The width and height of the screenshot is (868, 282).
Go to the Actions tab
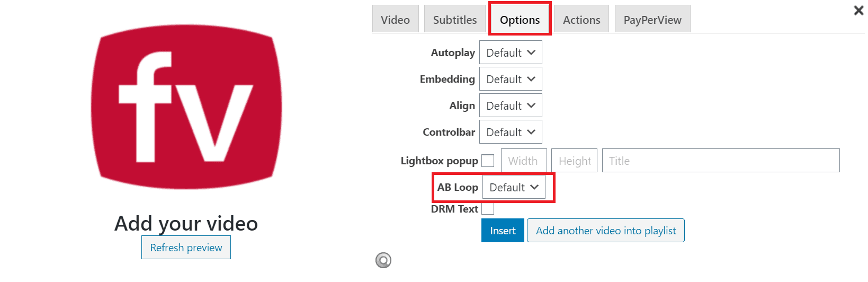[581, 20]
